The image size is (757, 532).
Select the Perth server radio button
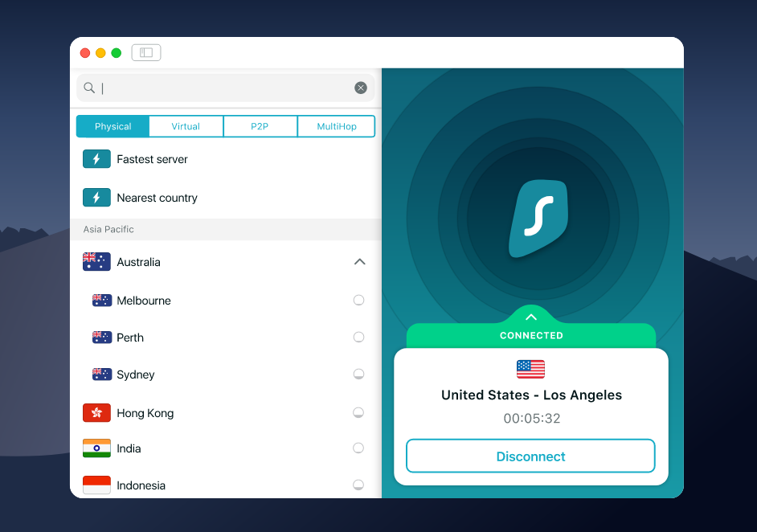click(x=358, y=337)
